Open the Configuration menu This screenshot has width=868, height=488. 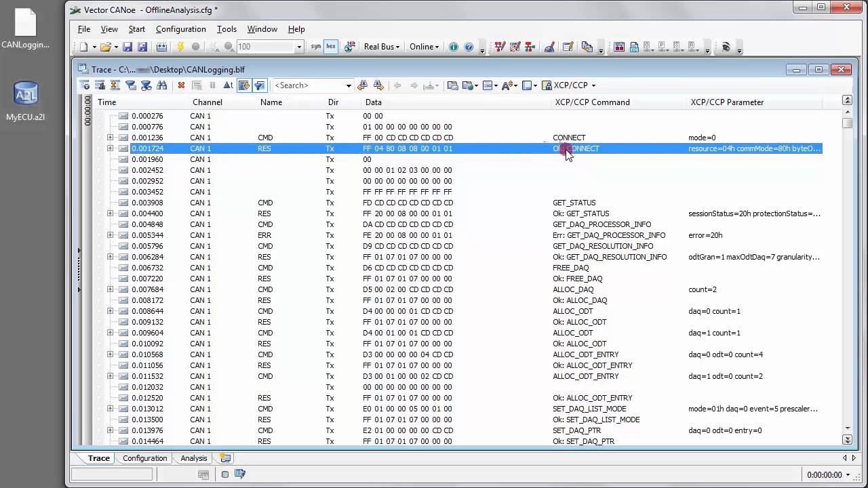tap(181, 29)
